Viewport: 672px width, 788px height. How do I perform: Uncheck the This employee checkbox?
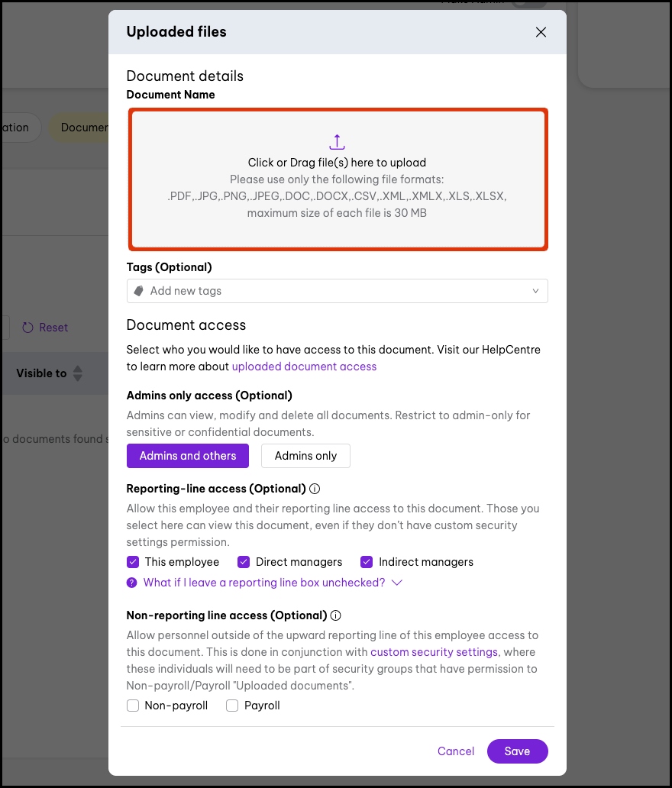click(133, 562)
